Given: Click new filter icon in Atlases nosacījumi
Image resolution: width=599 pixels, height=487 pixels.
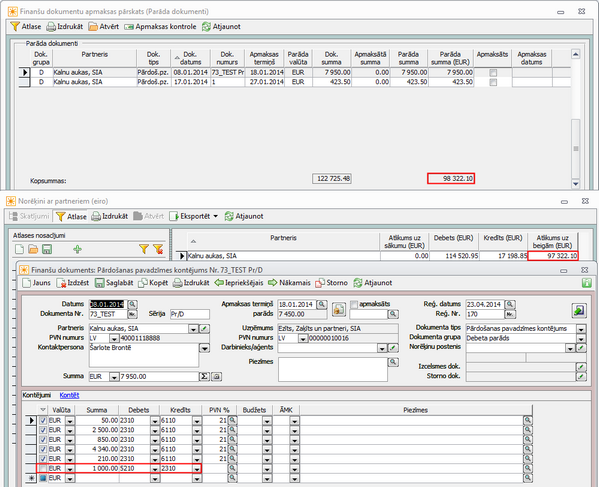Looking at the screenshot, I should (19, 249).
